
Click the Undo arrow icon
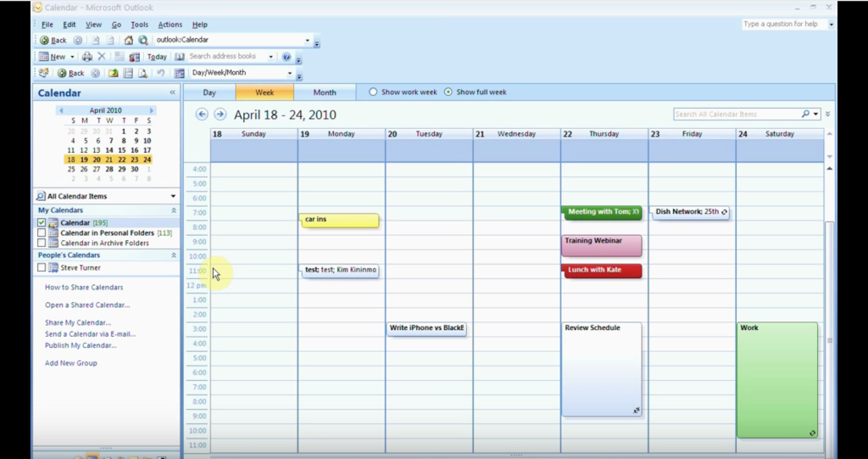(x=160, y=73)
